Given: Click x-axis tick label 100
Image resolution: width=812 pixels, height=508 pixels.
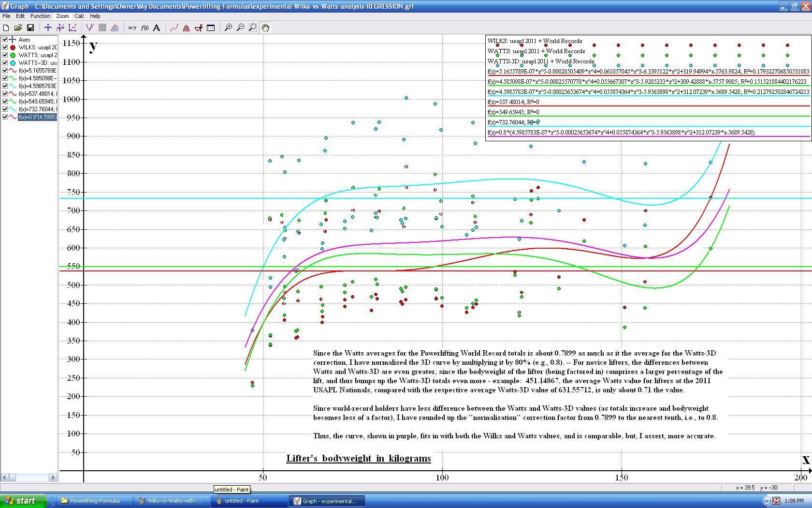Looking at the screenshot, I should pos(442,478).
